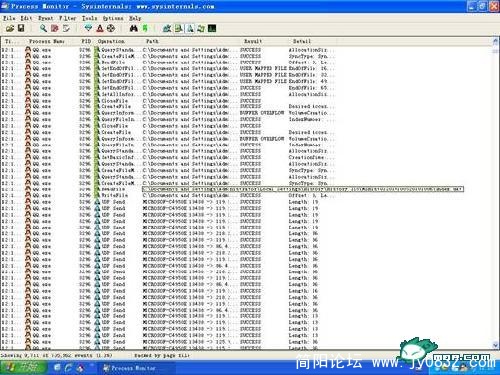Toggle Show Registry Activity button

tap(167, 28)
